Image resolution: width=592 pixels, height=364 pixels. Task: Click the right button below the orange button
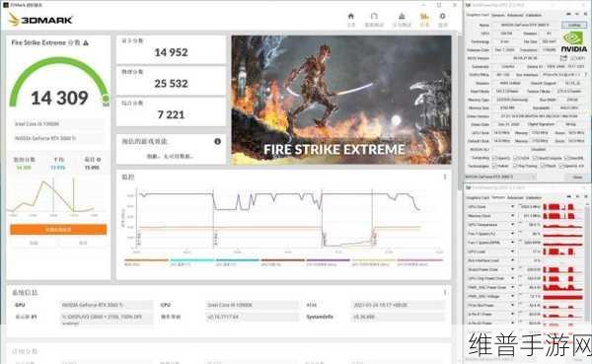pos(83,243)
